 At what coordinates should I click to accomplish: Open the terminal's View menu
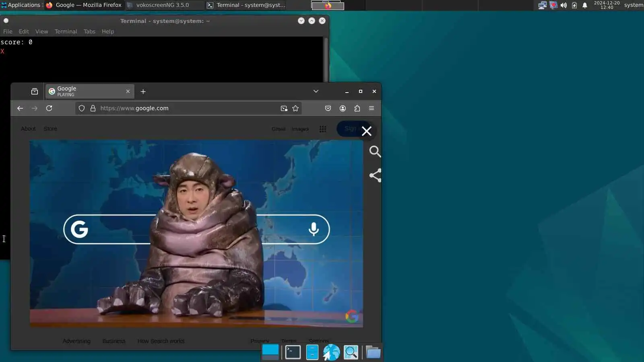(x=41, y=31)
